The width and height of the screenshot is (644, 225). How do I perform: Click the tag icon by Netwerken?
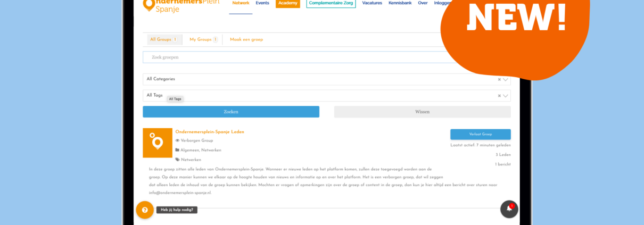pos(177,160)
